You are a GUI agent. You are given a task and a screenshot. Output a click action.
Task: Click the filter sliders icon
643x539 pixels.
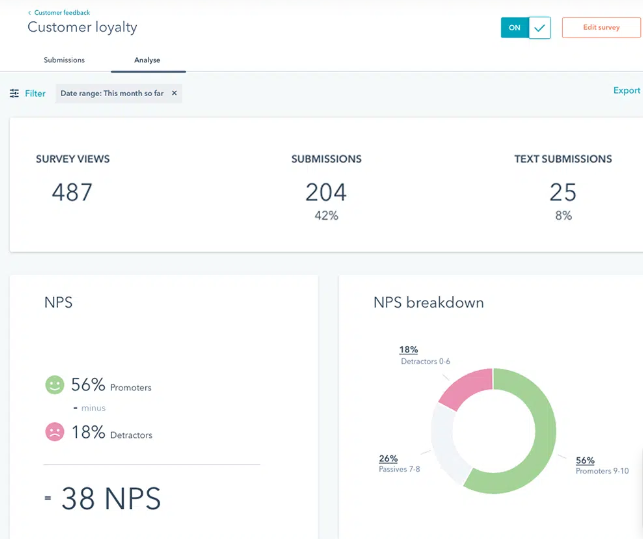(x=14, y=93)
